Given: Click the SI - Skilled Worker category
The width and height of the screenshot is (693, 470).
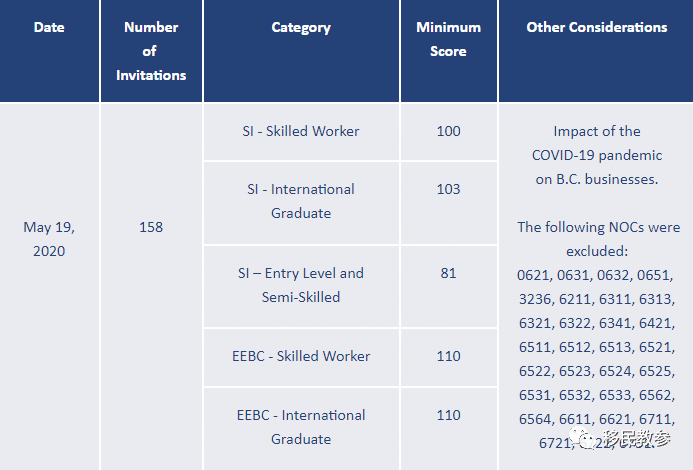Looking at the screenshot, I should point(301,131).
